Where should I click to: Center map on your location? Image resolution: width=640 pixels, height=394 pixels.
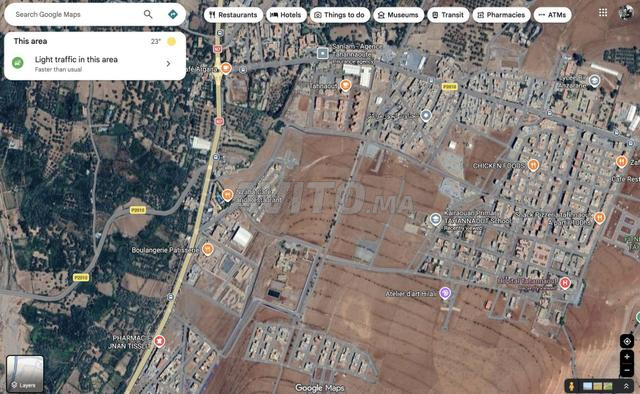[x=627, y=341]
